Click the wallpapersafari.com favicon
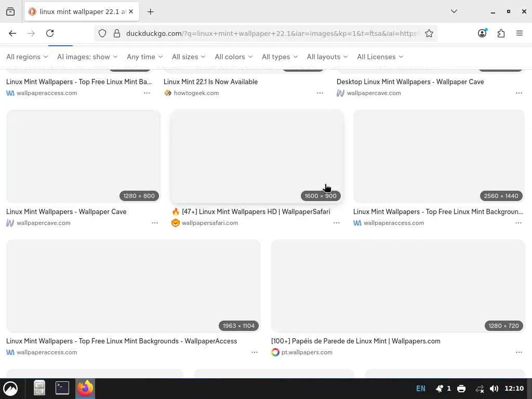The height and width of the screenshot is (399, 532). pos(176,223)
